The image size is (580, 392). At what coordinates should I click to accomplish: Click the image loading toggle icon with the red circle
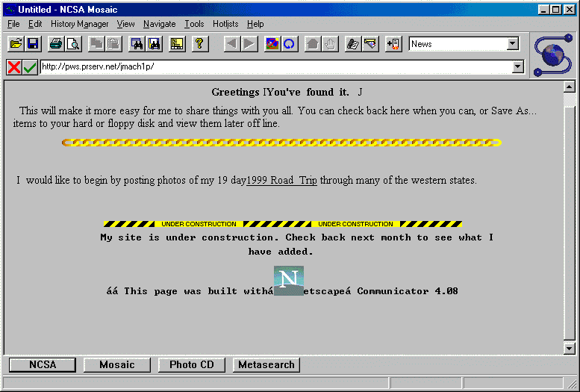tap(272, 44)
